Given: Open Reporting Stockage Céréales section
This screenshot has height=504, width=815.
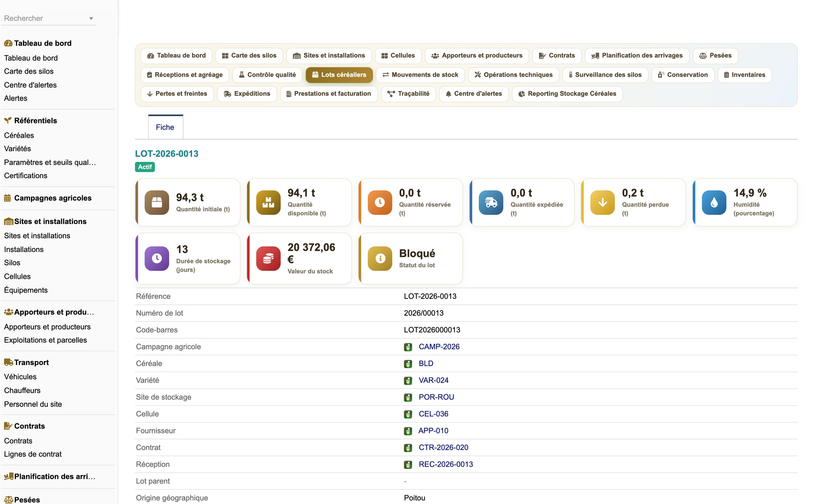Looking at the screenshot, I should click(567, 94).
